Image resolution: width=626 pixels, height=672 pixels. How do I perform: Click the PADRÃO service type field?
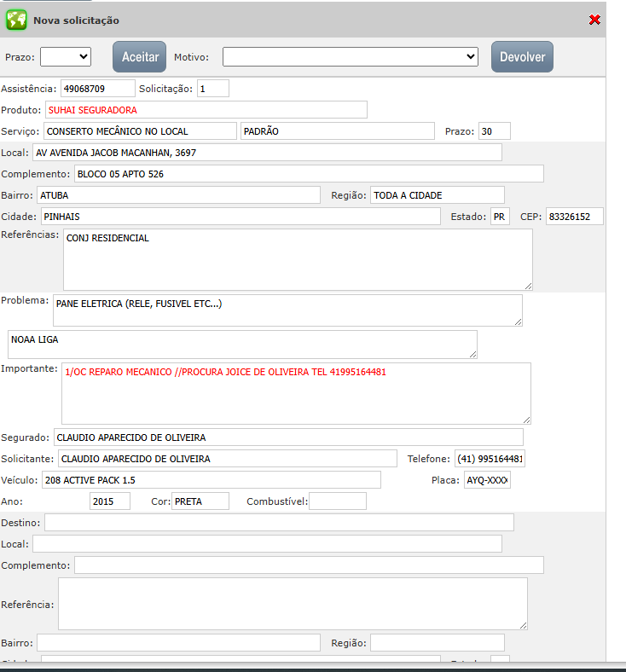click(338, 131)
